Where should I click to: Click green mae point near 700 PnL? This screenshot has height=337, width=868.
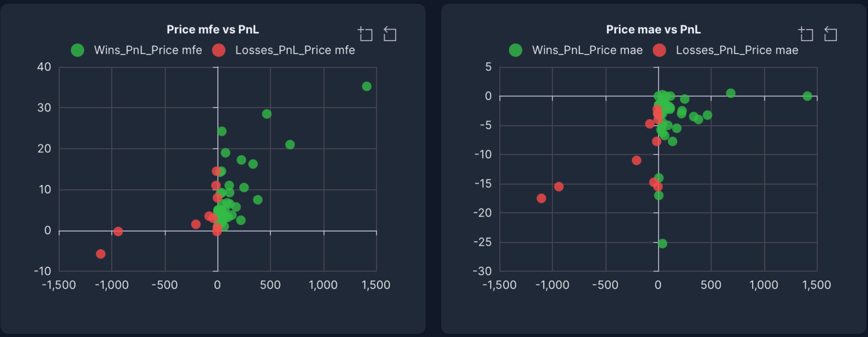730,93
